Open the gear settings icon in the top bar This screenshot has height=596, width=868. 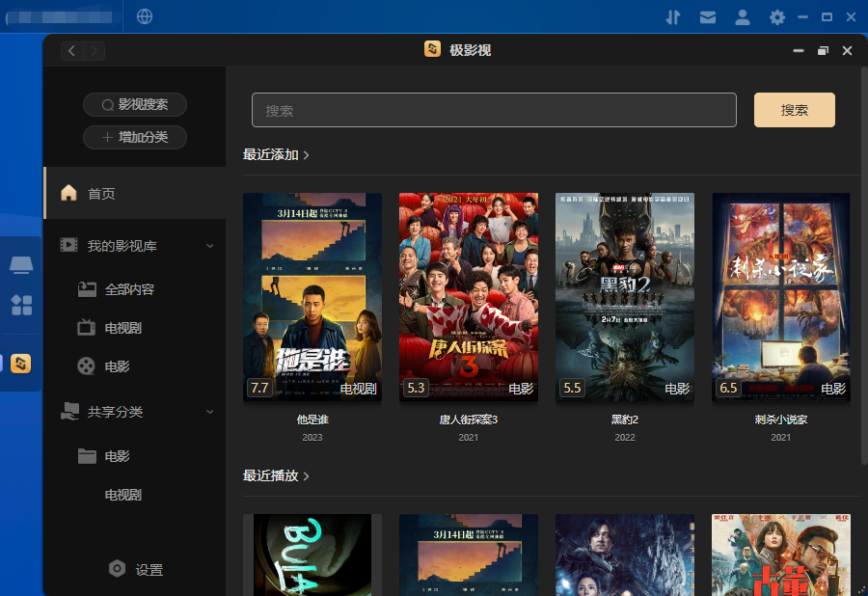777,17
